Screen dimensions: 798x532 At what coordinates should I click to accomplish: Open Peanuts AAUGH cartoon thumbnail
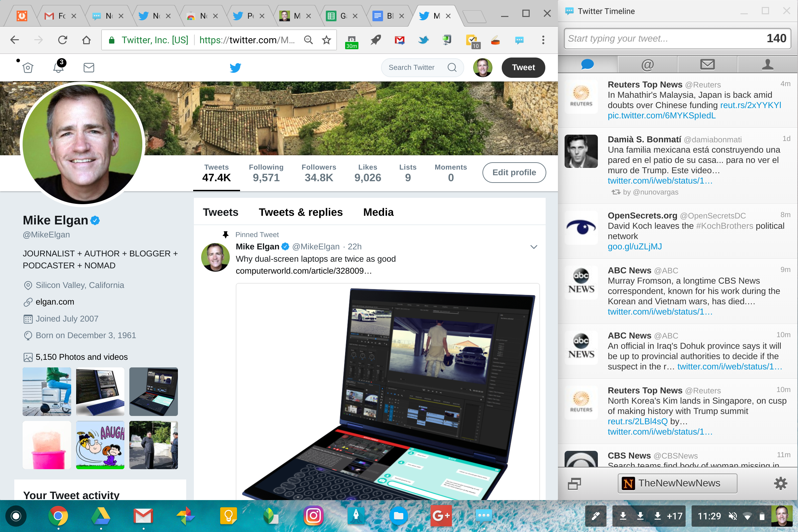[x=100, y=445]
